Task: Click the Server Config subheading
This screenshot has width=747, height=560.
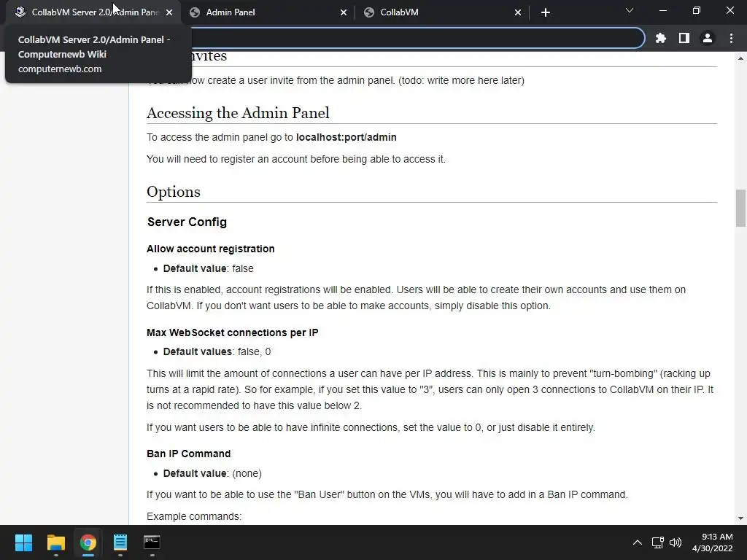Action: point(187,222)
